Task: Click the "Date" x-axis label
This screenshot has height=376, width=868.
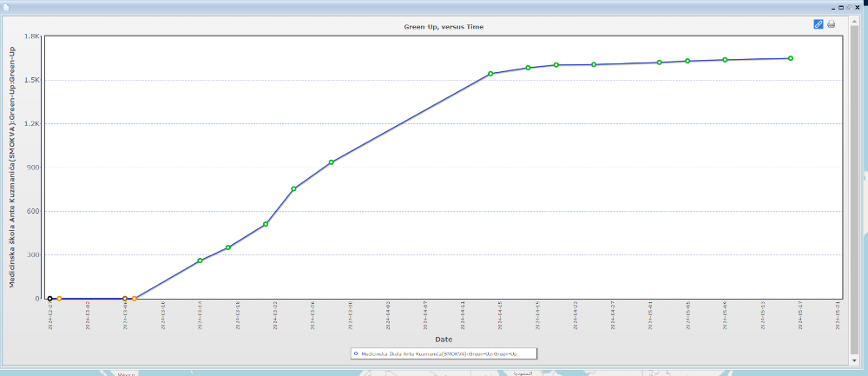Action: (x=444, y=339)
